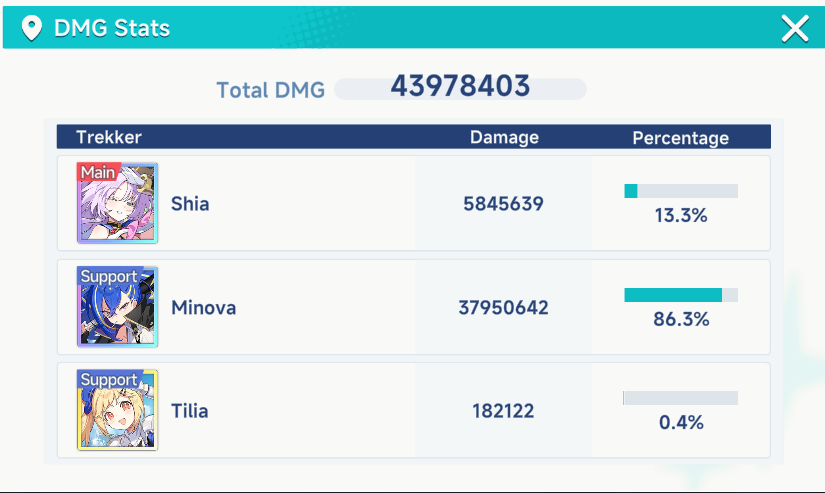This screenshot has height=493, width=825.
Task: Click the Trekker column header
Action: point(109,137)
